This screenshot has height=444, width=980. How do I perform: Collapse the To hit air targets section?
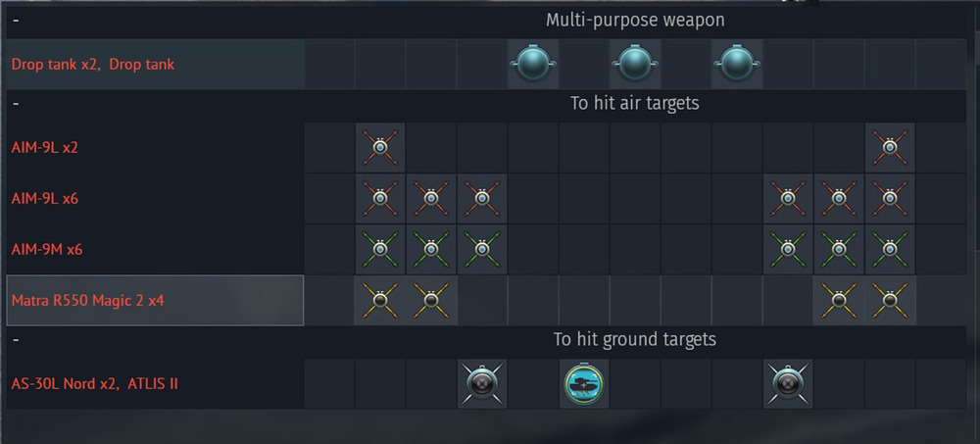(x=16, y=103)
